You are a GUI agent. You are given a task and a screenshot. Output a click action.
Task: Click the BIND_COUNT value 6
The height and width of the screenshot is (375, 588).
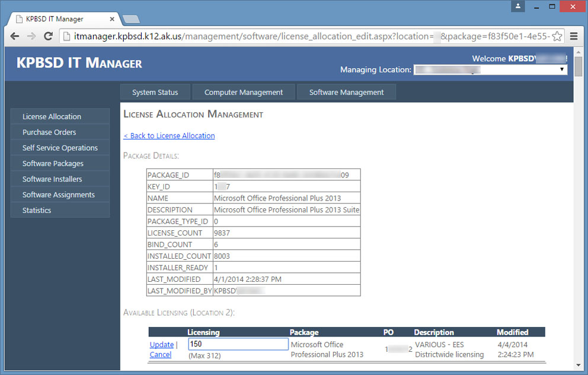tap(216, 244)
